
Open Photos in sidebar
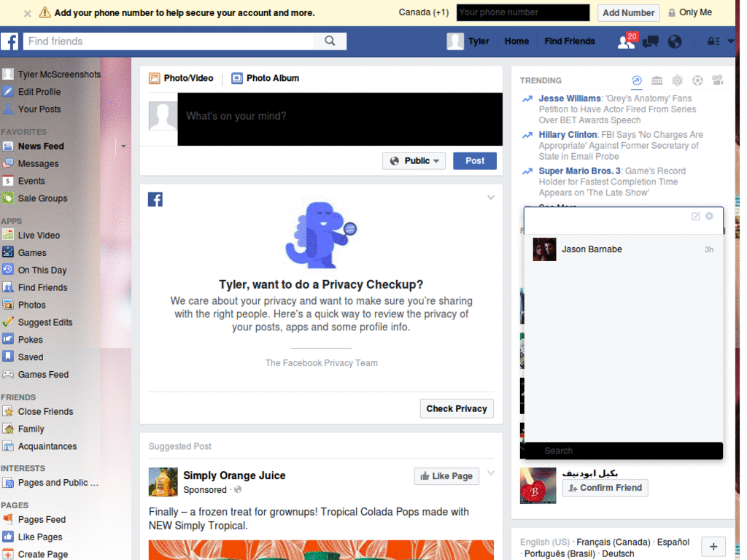[x=24, y=306]
